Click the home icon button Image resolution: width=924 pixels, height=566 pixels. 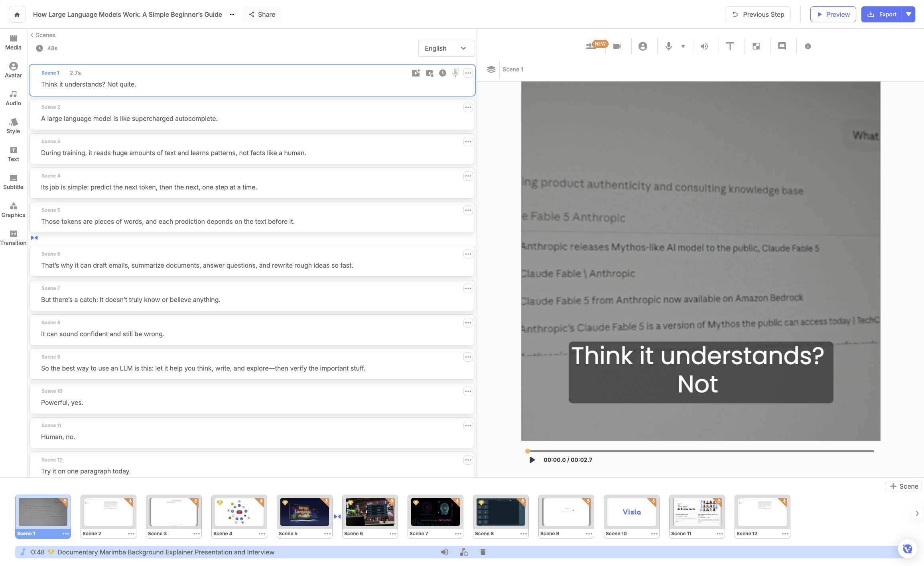(x=17, y=14)
